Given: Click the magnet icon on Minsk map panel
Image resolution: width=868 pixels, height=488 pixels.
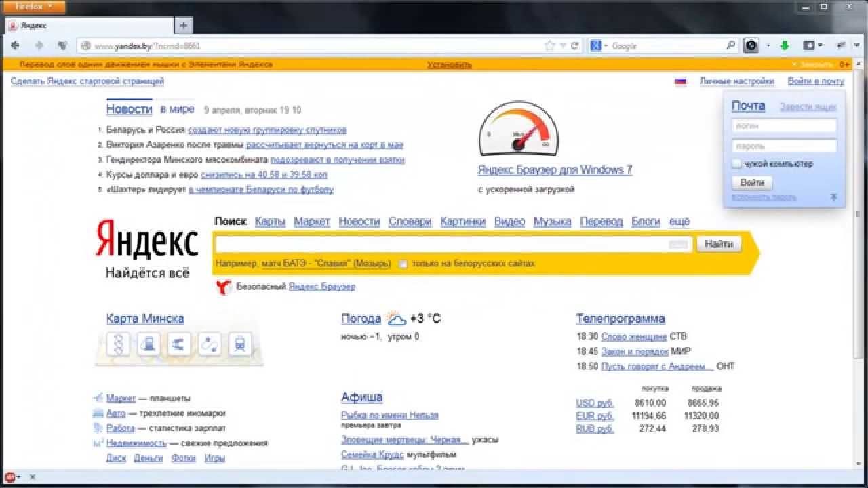Looking at the screenshot, I should (179, 344).
